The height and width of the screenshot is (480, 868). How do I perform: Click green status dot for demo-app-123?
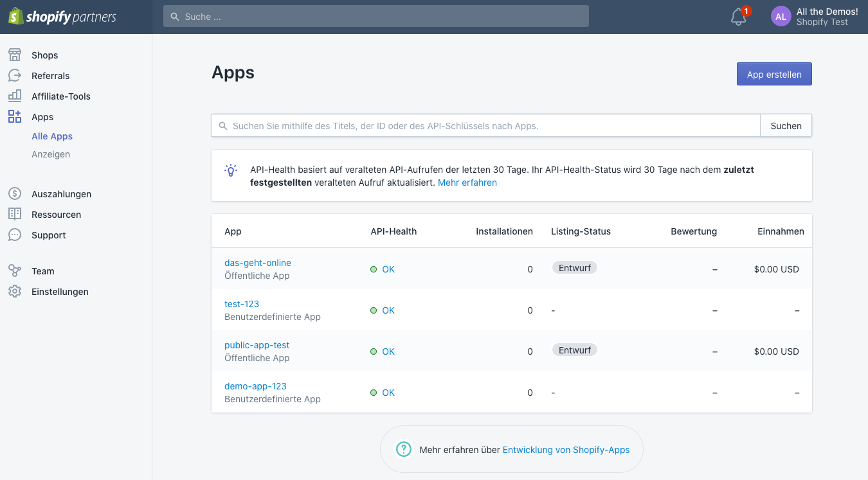pos(374,393)
